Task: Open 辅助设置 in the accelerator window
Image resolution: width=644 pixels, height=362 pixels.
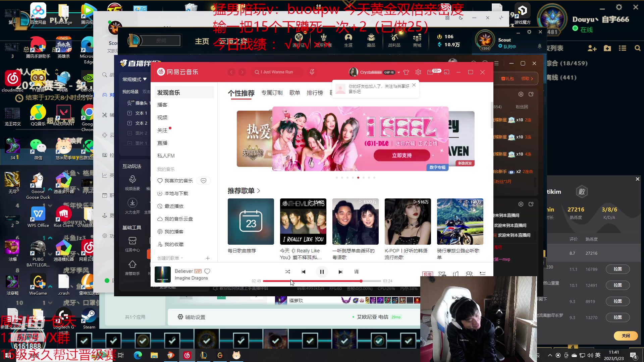Action: pyautogui.click(x=191, y=317)
